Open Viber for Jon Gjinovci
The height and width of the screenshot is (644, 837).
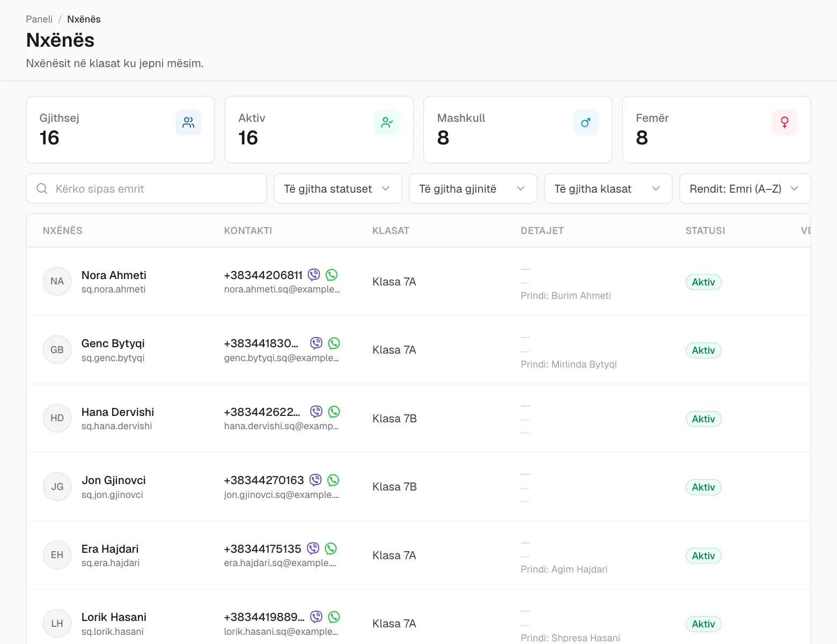tap(316, 480)
